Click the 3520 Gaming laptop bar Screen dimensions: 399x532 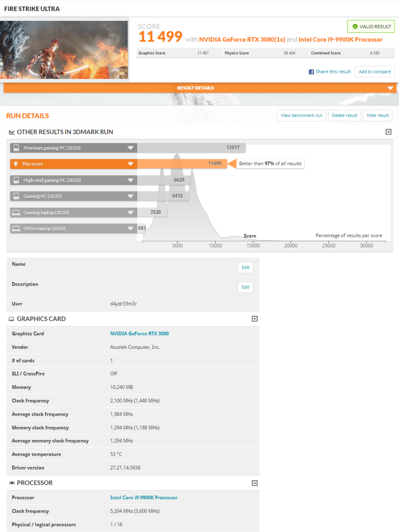152,212
